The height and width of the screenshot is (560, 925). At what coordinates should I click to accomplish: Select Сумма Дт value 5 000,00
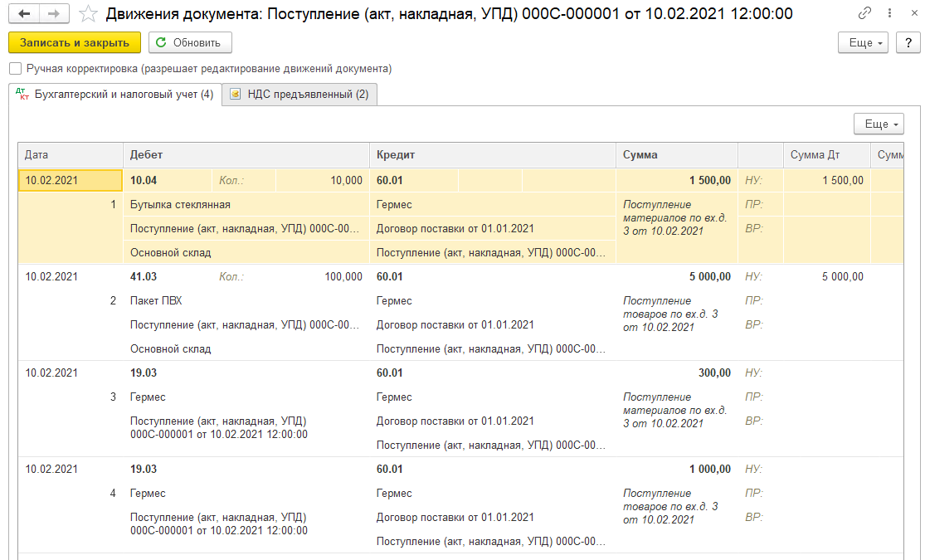pyautogui.click(x=826, y=277)
